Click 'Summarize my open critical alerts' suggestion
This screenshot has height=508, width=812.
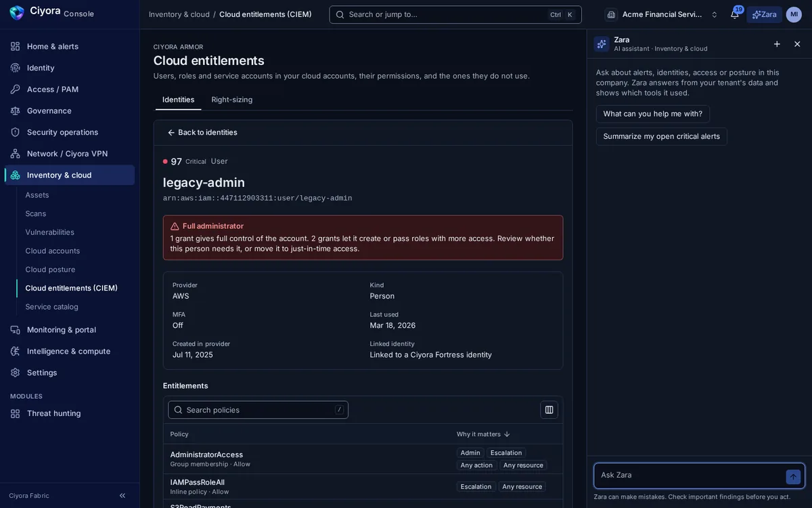(x=662, y=136)
